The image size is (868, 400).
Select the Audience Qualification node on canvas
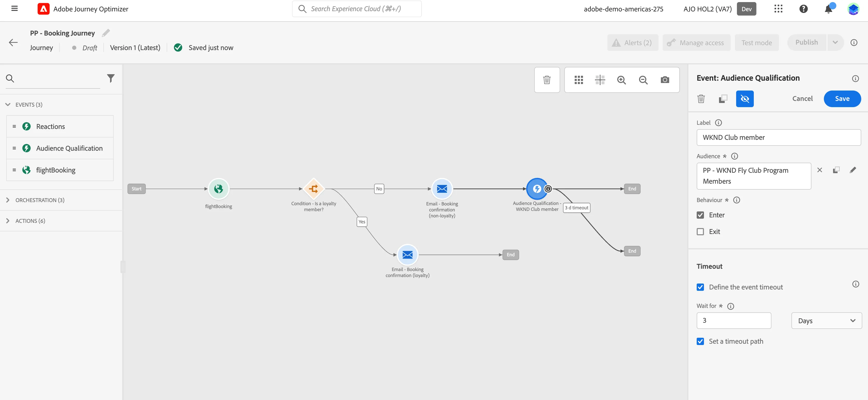(x=537, y=189)
